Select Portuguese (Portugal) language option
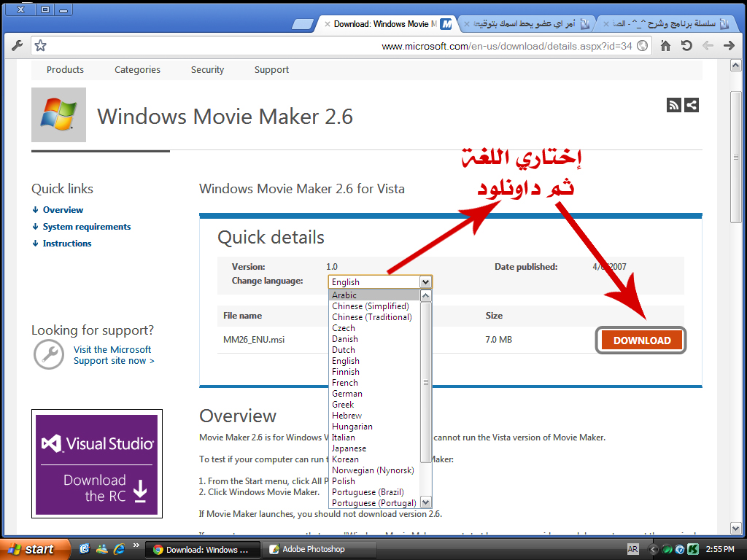Screen dimensions: 747x560 click(374, 503)
